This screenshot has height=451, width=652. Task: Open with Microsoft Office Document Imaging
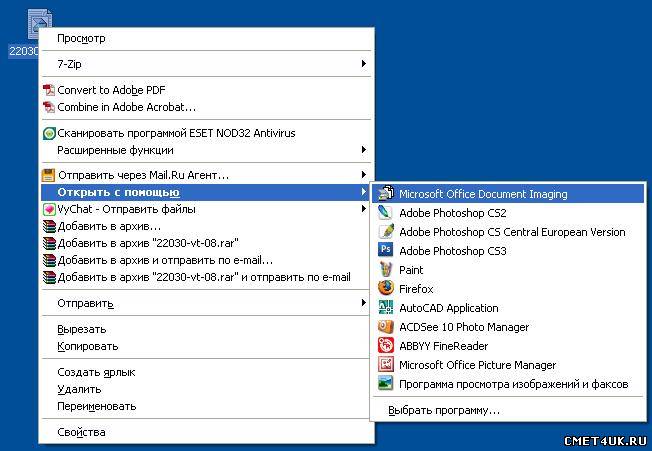483,194
